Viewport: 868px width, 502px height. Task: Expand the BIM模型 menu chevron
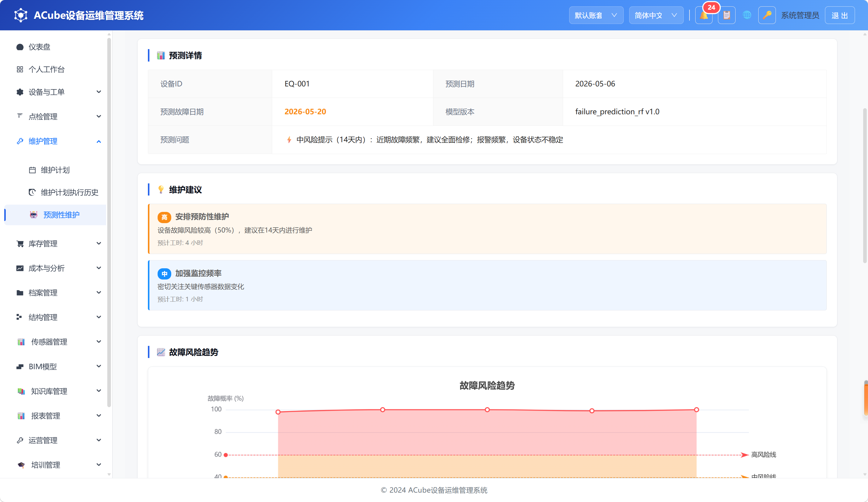[x=99, y=366]
